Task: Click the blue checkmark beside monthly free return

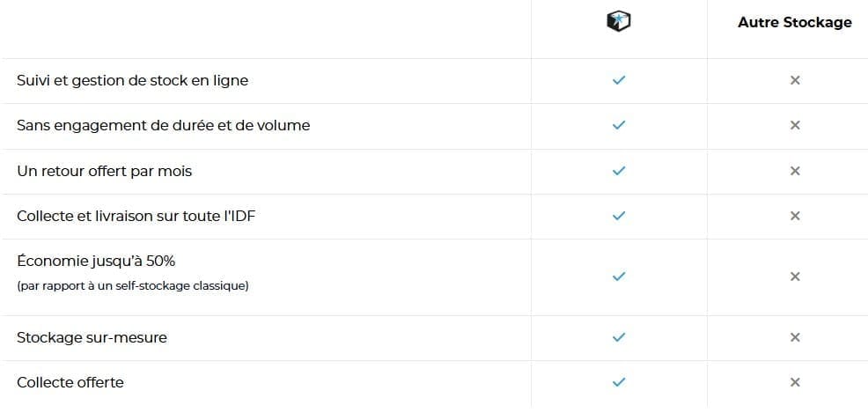Action: tap(619, 171)
